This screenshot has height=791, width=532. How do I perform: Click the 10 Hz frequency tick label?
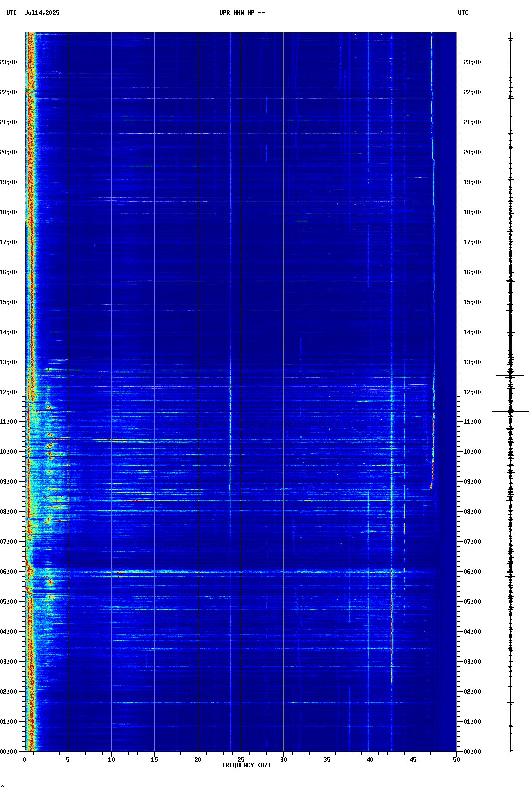pyautogui.click(x=111, y=760)
